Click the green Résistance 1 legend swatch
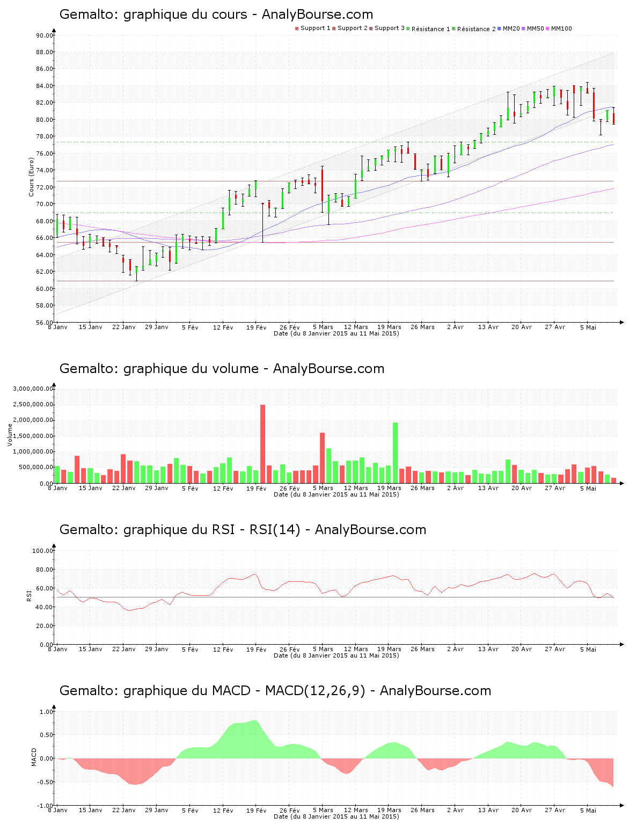This screenshot has height=832, width=644. pos(408,28)
